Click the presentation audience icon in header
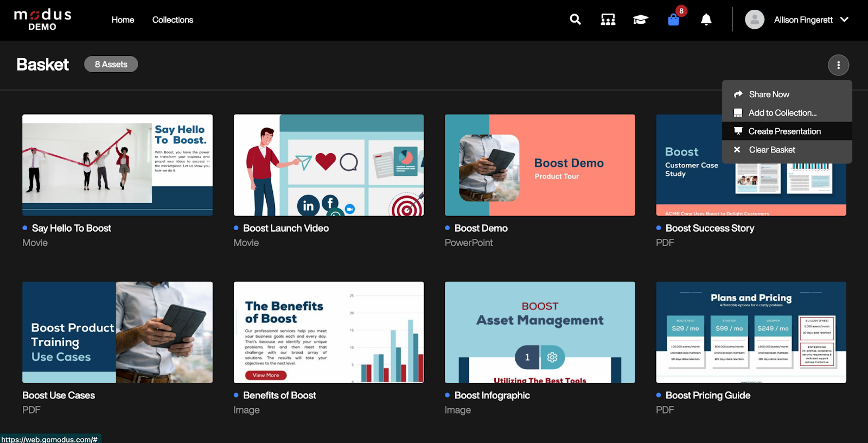Viewport: 868px width, 443px height. point(608,20)
